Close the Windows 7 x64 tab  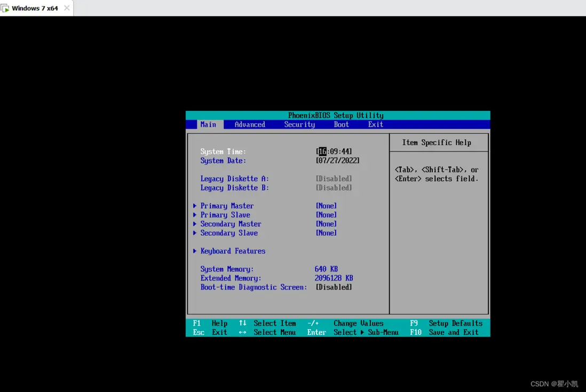coord(67,8)
